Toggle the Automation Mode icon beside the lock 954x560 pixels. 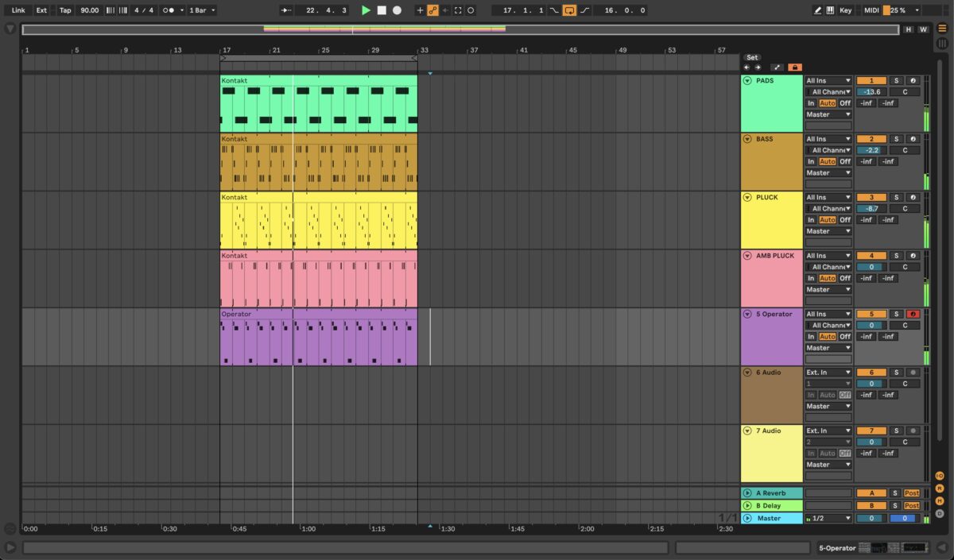click(777, 68)
